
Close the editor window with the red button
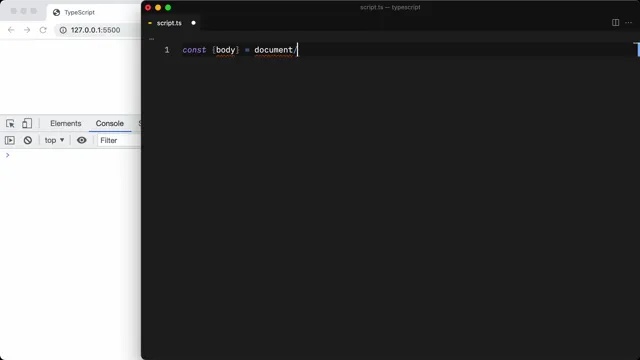click(x=148, y=7)
